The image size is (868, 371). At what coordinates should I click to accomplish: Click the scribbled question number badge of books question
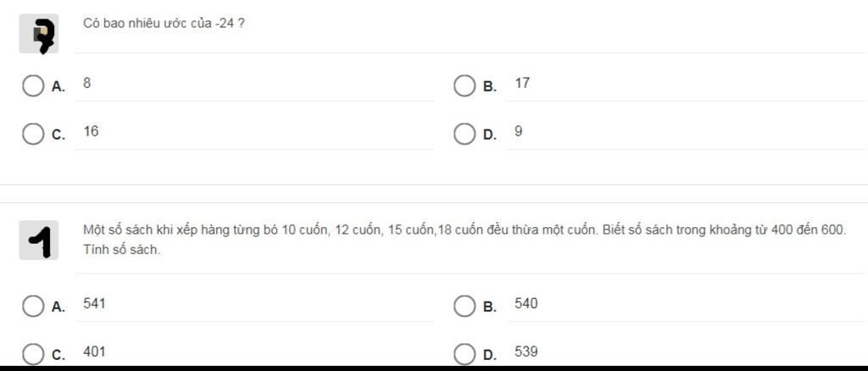coord(39,240)
